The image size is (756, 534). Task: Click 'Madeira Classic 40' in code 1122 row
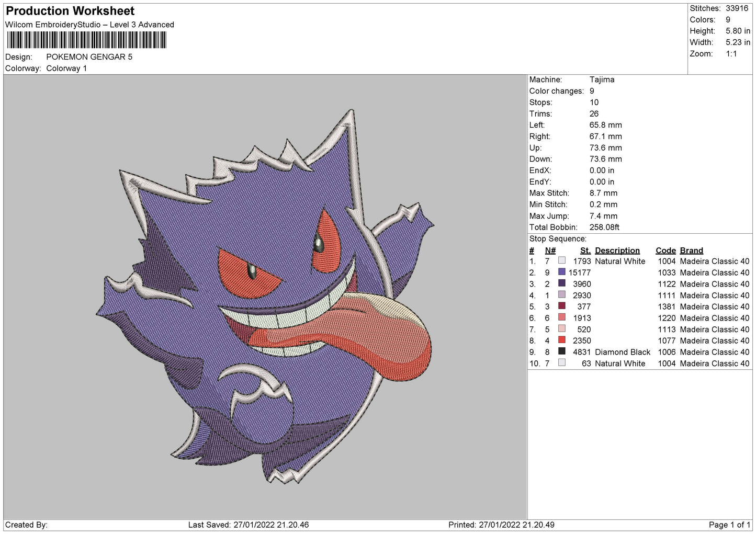(715, 284)
